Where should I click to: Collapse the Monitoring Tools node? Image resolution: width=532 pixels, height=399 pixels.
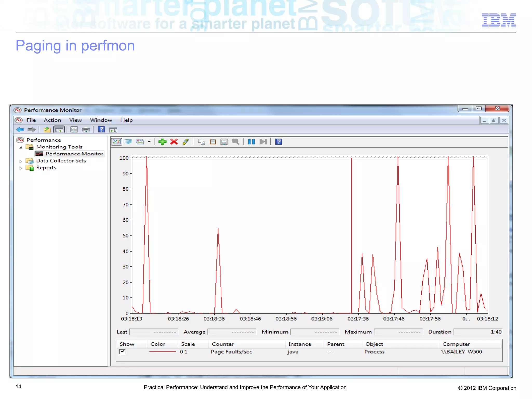(x=21, y=147)
